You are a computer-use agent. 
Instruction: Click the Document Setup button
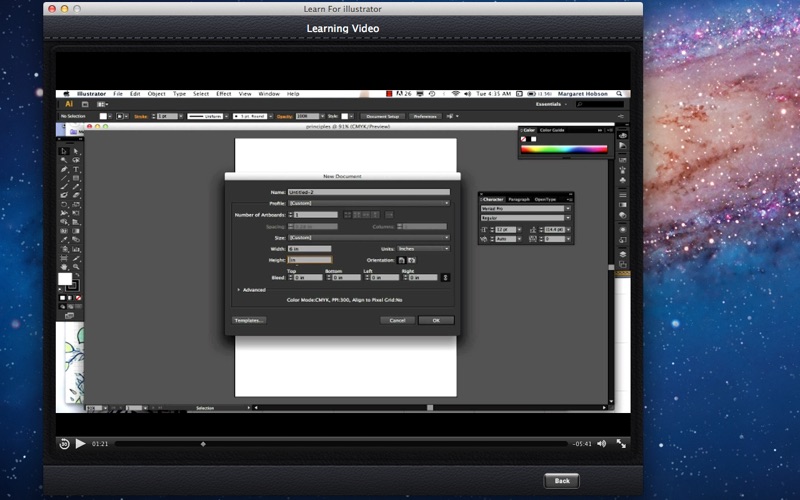383,116
